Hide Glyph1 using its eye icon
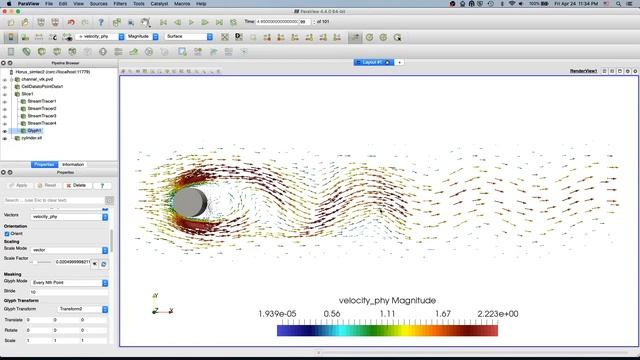Viewport: 640px width, 360px height. coord(4,131)
